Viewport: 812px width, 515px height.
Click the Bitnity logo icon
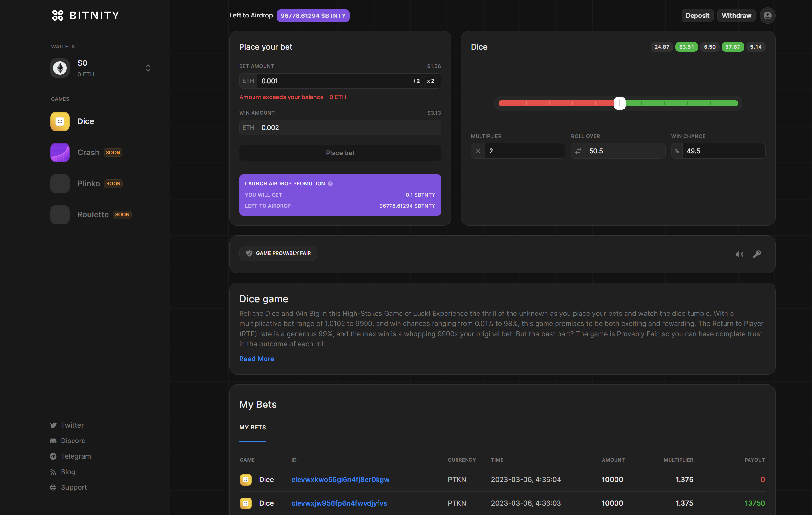(58, 15)
